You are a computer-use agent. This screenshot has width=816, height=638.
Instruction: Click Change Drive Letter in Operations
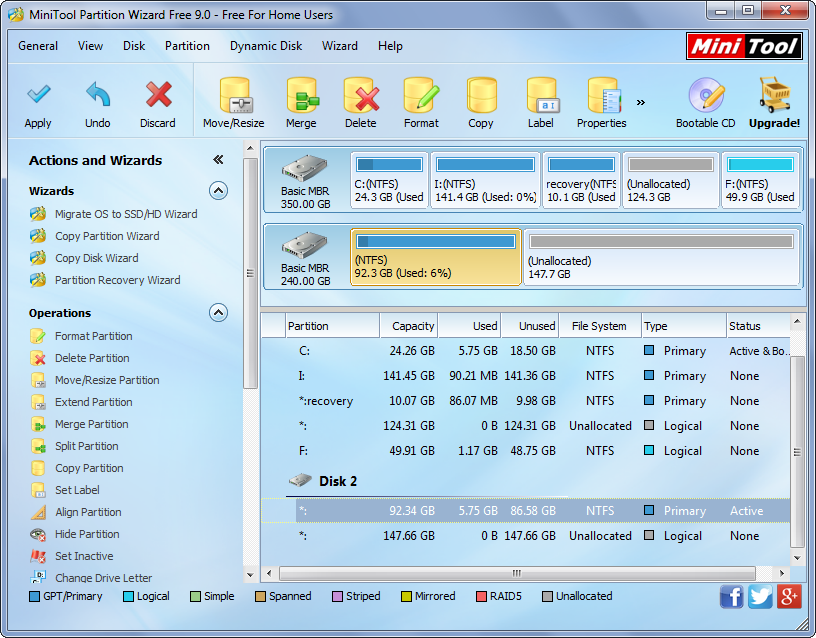tap(104, 577)
